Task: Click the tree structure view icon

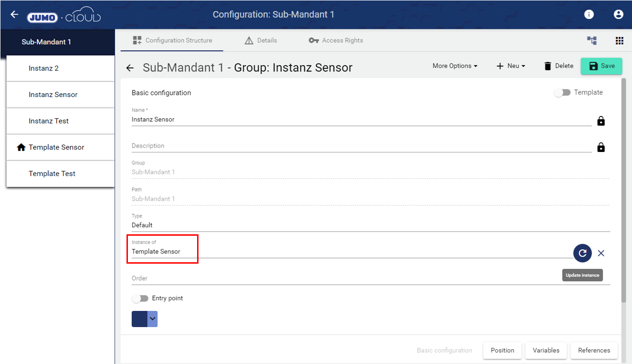Action: pos(592,41)
